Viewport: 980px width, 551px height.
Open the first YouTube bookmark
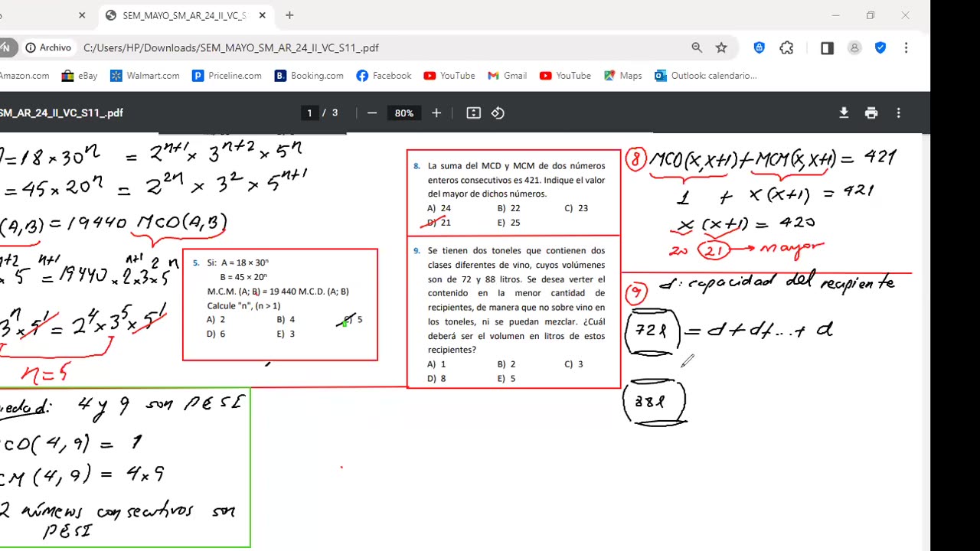(449, 76)
